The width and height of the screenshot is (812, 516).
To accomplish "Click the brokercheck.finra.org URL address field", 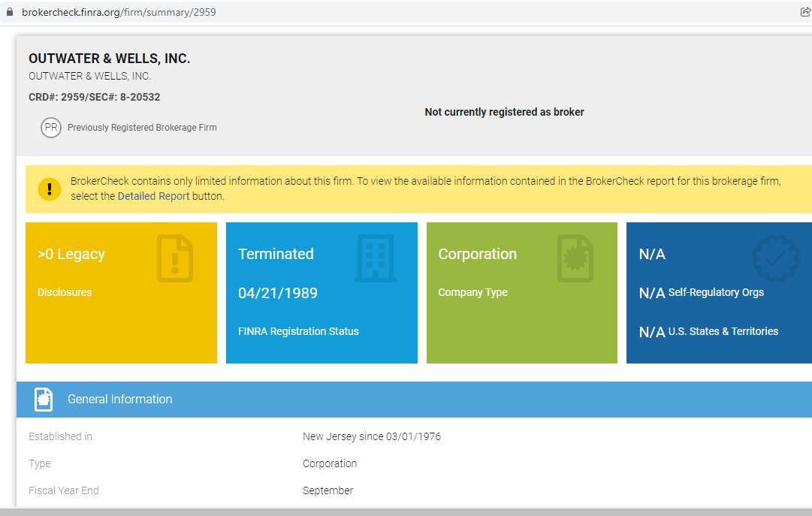I will (x=119, y=12).
